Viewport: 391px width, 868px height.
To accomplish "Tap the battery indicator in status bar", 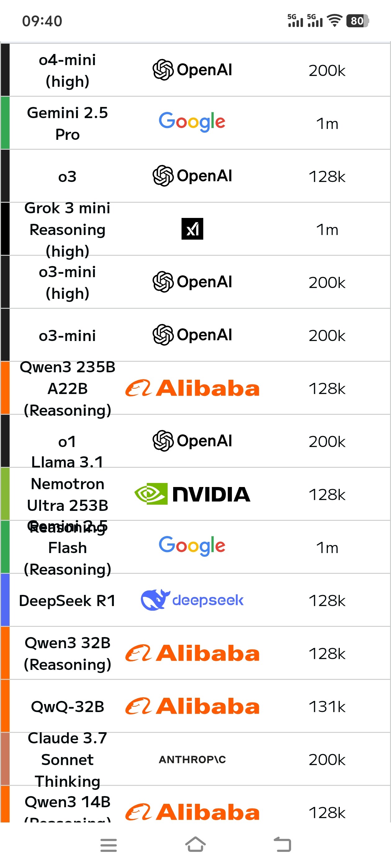I will coord(357,21).
